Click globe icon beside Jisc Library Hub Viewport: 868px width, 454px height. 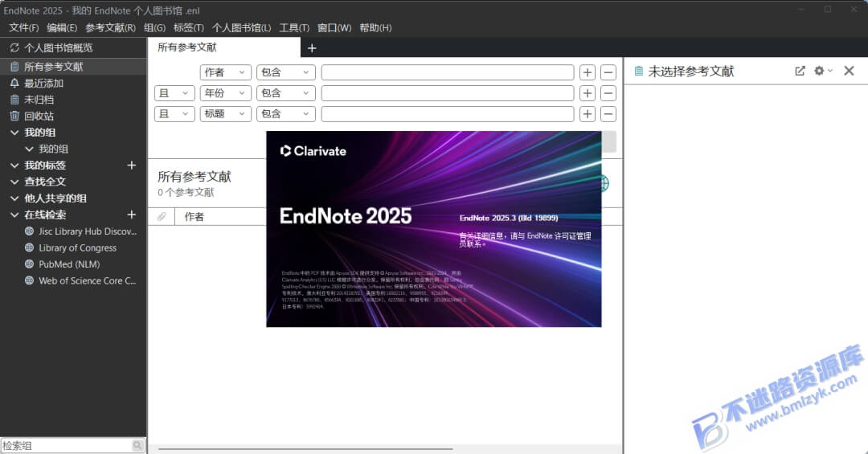click(30, 231)
